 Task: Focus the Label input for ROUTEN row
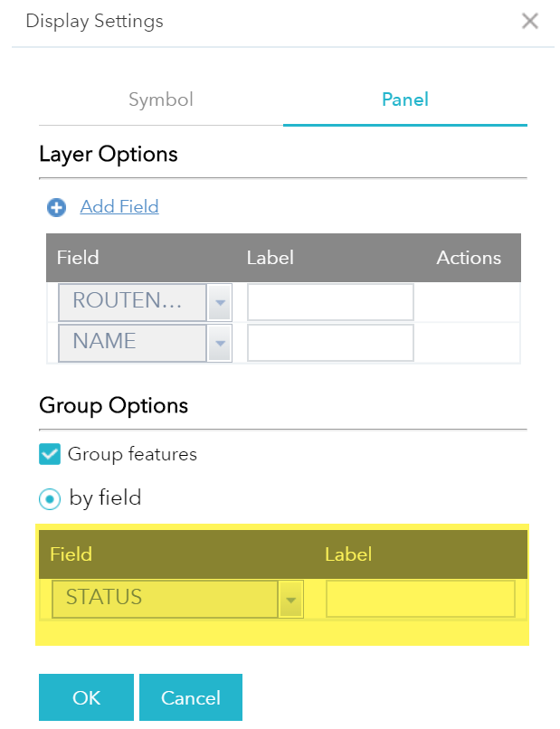(x=330, y=302)
